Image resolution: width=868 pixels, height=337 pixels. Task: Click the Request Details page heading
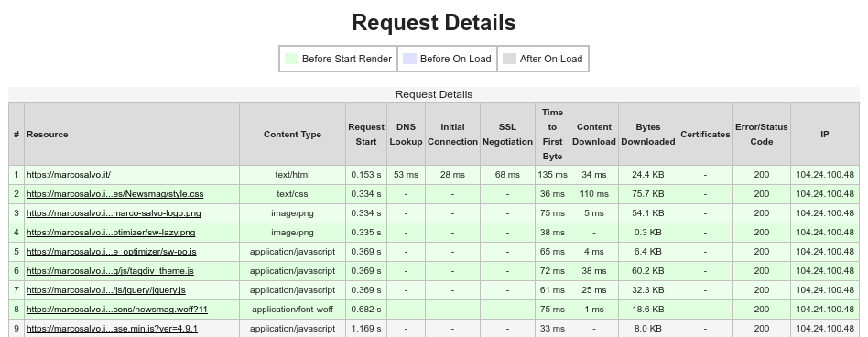[434, 23]
